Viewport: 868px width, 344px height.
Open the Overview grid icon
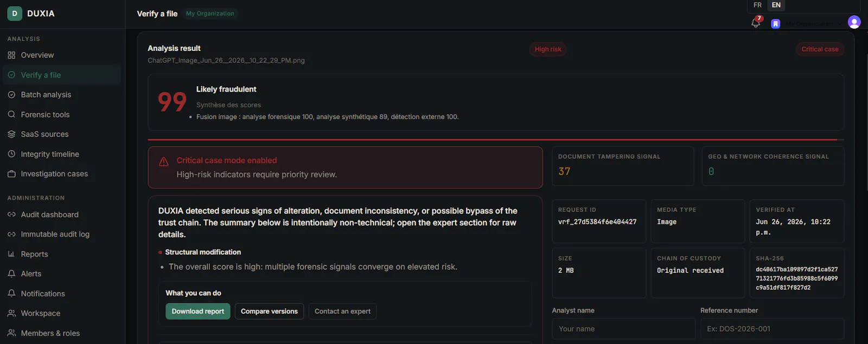[11, 55]
